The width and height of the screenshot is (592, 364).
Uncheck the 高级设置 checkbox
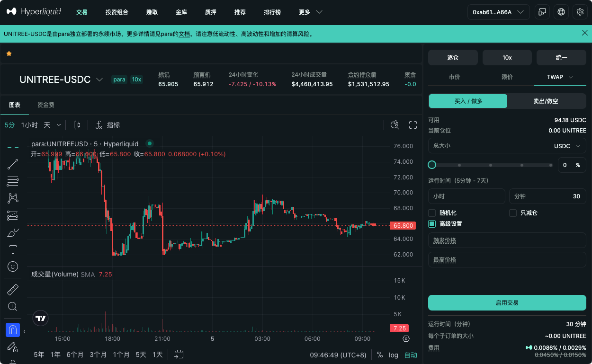tap(432, 224)
